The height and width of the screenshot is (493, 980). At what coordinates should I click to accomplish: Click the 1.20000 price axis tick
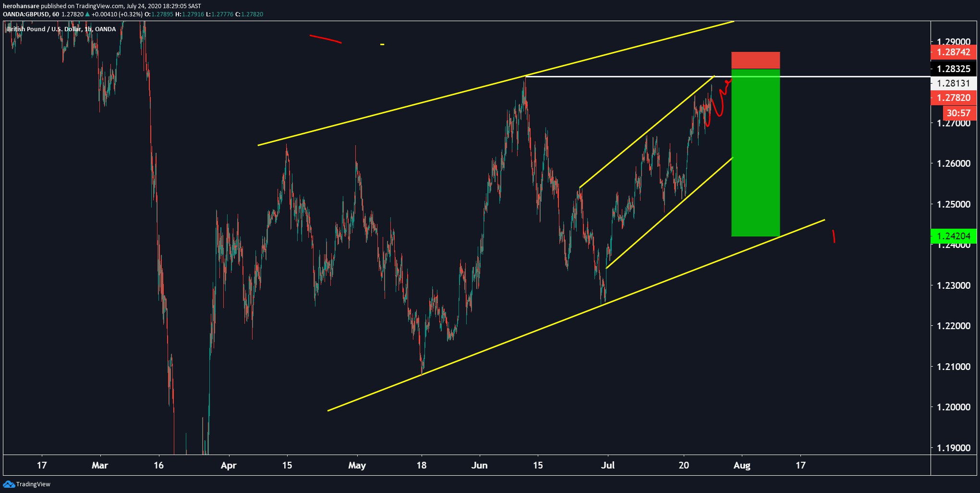coord(954,407)
